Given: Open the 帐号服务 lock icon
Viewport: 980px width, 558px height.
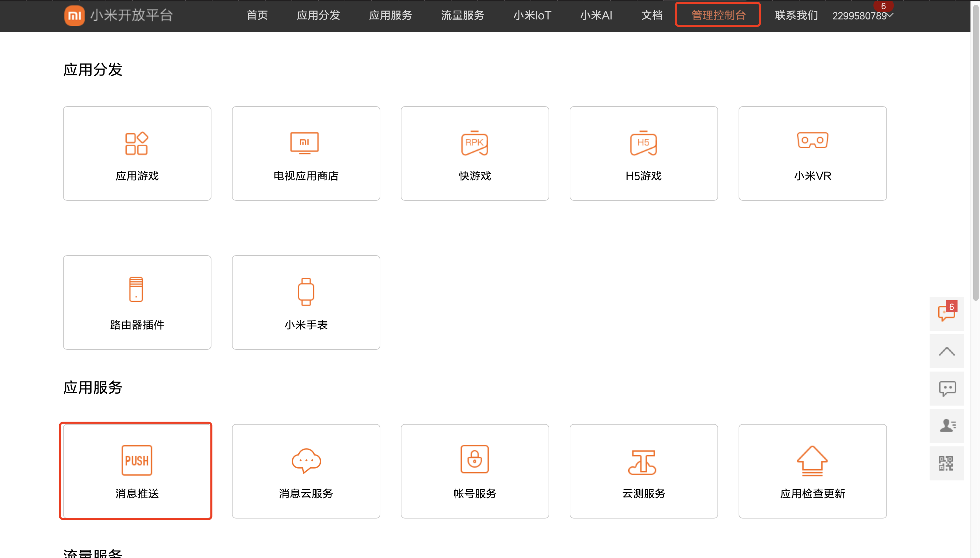Looking at the screenshot, I should [474, 459].
